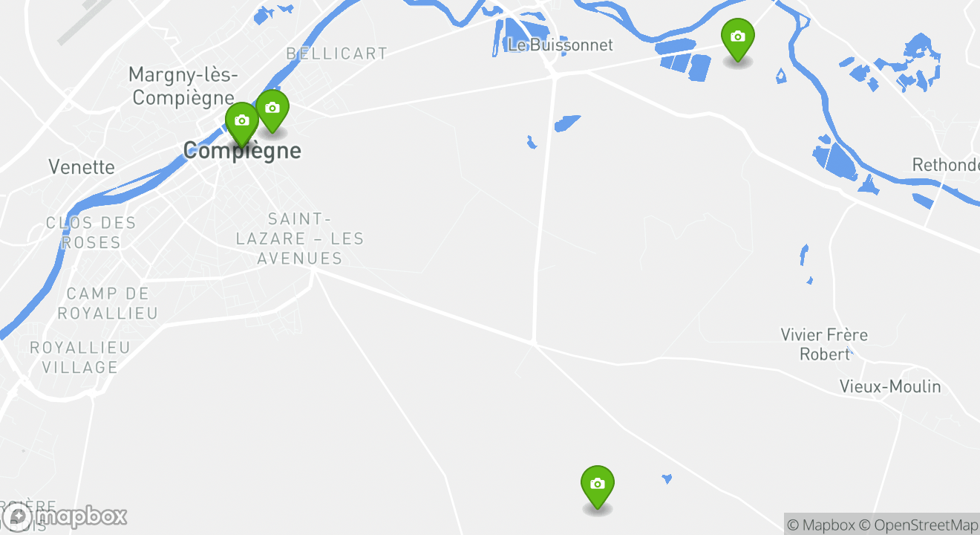This screenshot has height=535, width=980.
Task: Click the Margny-lès-Compiègne label
Action: tap(183, 86)
